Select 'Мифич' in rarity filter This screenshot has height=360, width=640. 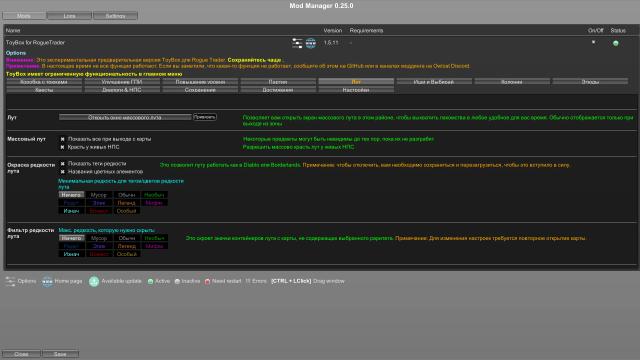coord(154,246)
